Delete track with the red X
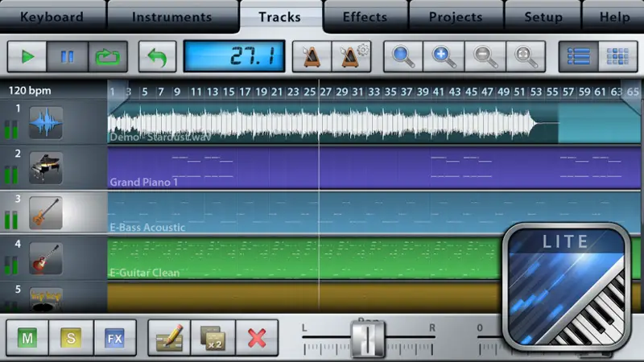The image size is (644, 362). [x=257, y=338]
